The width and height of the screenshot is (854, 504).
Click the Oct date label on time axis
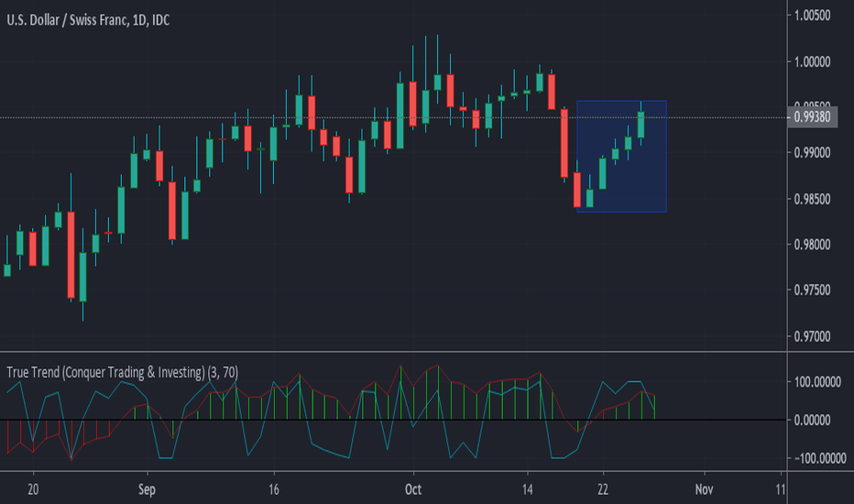tap(413, 489)
